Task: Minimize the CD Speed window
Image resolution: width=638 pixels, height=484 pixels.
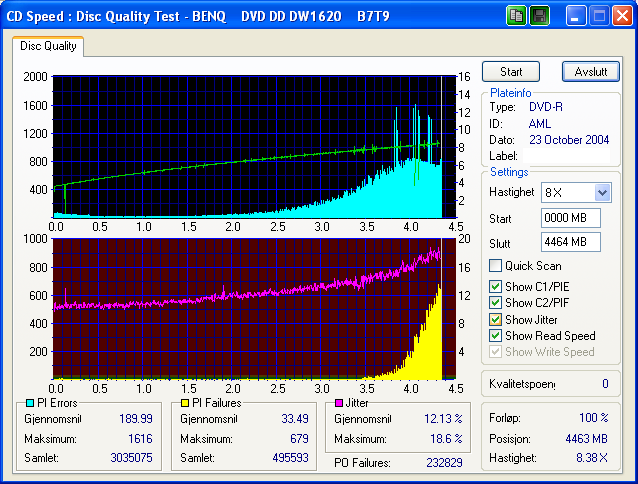Action: 575,16
